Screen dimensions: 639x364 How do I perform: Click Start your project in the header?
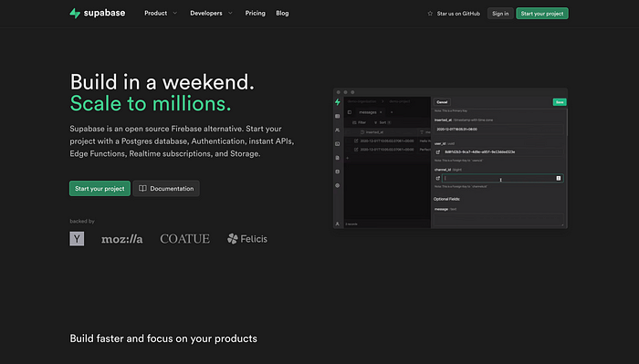coord(542,14)
